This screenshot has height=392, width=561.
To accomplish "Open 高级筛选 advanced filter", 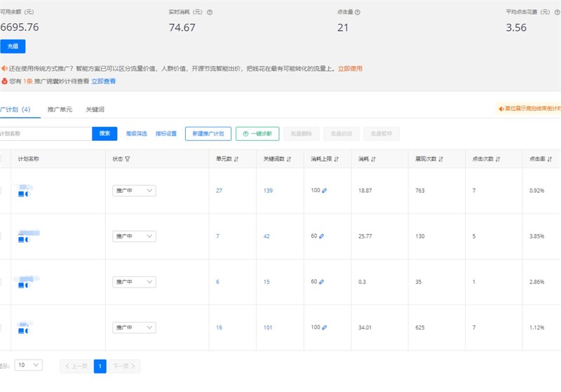I will [136, 133].
